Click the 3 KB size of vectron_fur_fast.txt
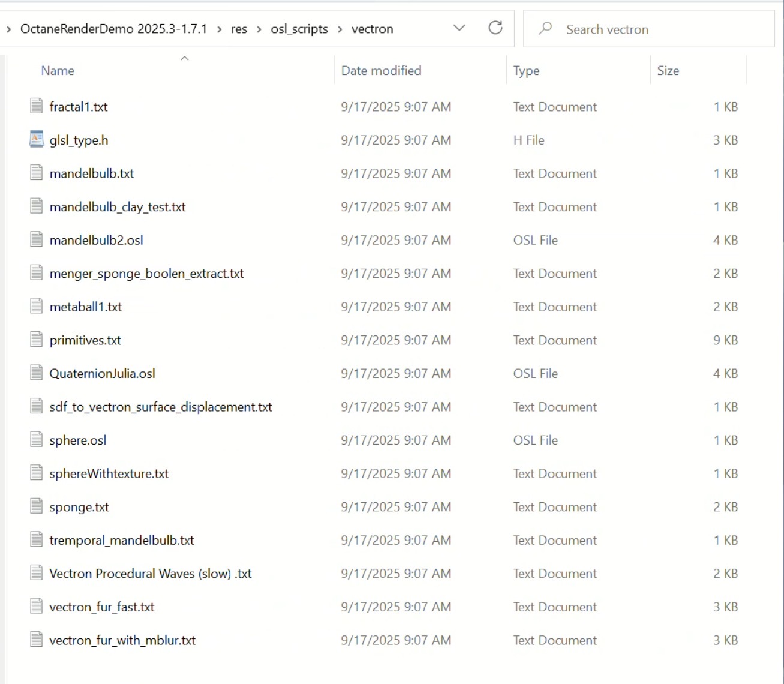 tap(726, 607)
